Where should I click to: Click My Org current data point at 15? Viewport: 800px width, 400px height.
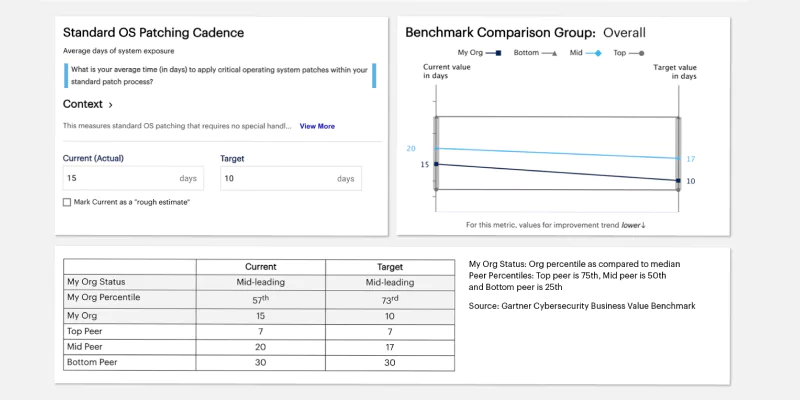[436, 163]
